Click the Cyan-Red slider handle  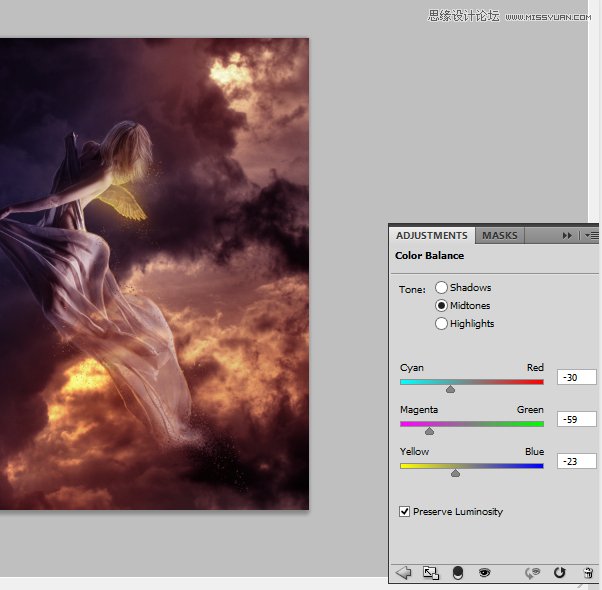(450, 389)
